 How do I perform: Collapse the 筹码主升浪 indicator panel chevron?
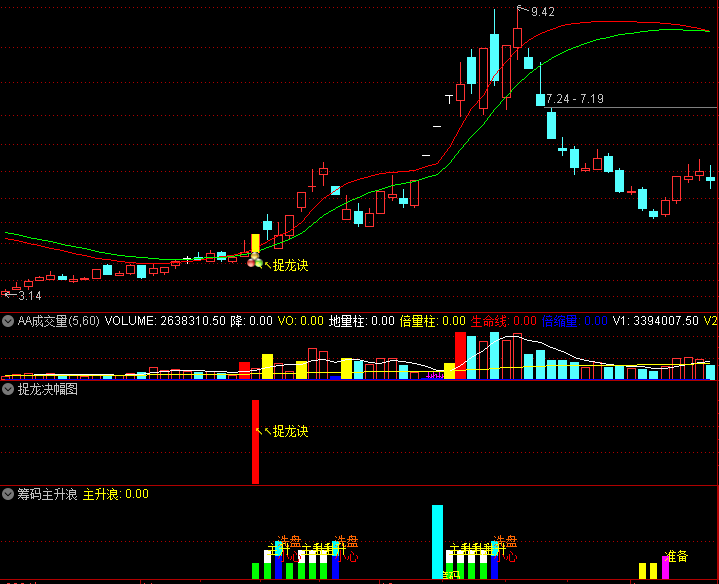[x=8, y=494]
